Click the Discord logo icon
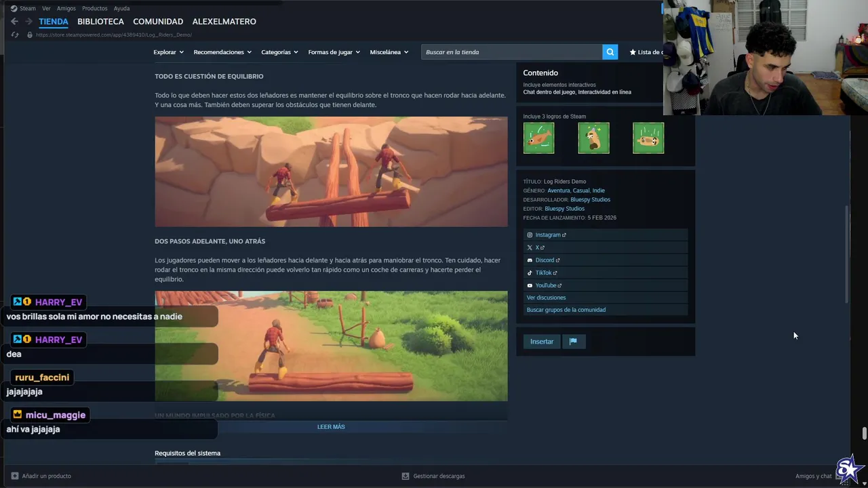 (x=530, y=260)
